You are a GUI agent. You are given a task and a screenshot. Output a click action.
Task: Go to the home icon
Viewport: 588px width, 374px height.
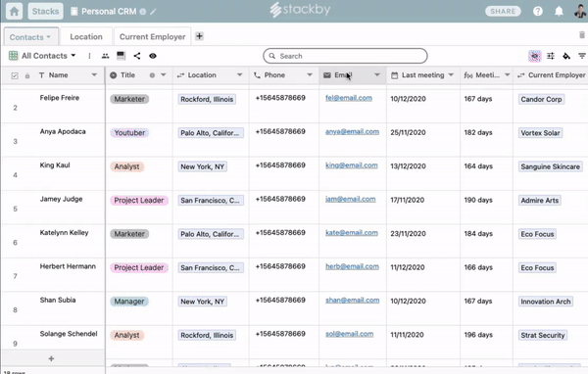15,11
